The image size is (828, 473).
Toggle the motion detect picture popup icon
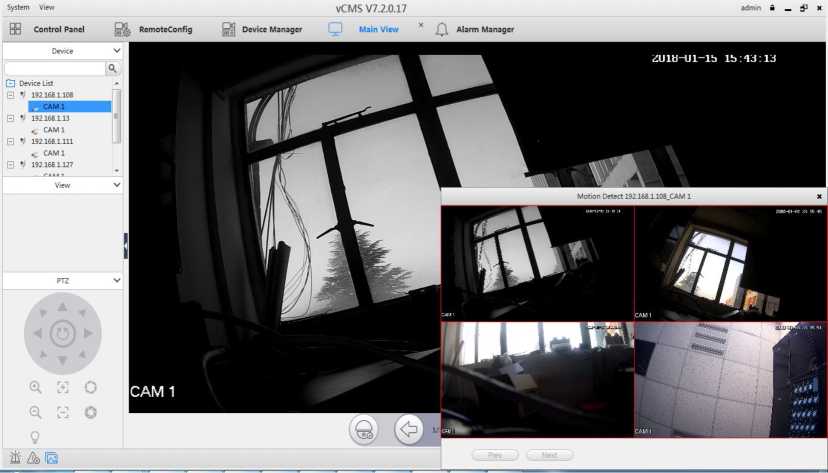(51, 458)
